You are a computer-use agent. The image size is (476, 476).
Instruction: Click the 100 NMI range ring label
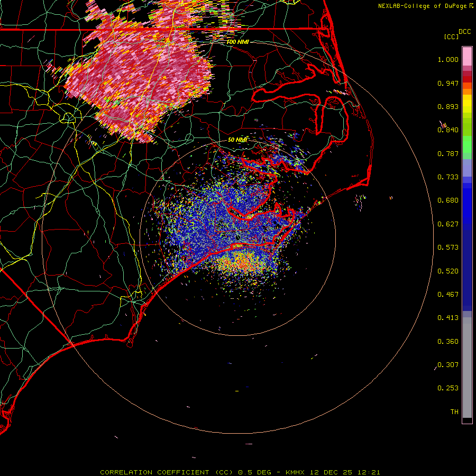[x=237, y=42]
